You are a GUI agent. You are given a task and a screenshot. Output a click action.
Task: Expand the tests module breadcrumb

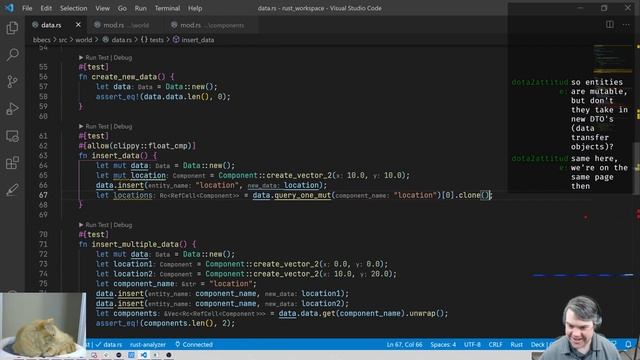tap(156, 40)
